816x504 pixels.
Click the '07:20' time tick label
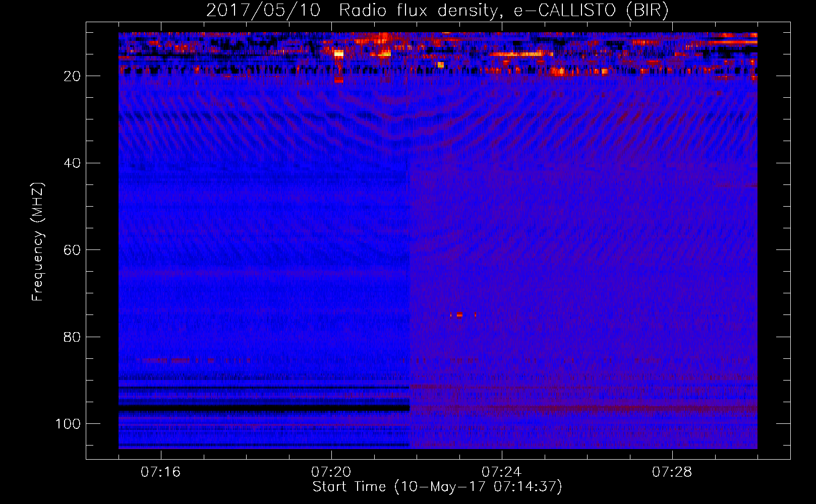click(x=331, y=472)
